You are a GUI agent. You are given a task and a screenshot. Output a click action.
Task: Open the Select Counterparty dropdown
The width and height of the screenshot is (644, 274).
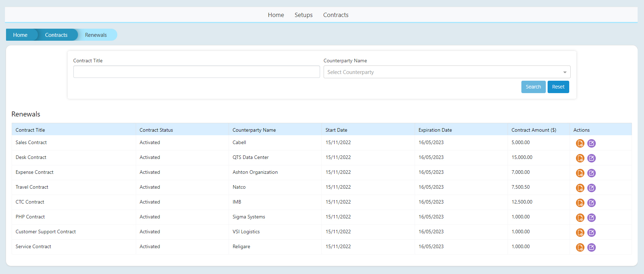point(447,72)
